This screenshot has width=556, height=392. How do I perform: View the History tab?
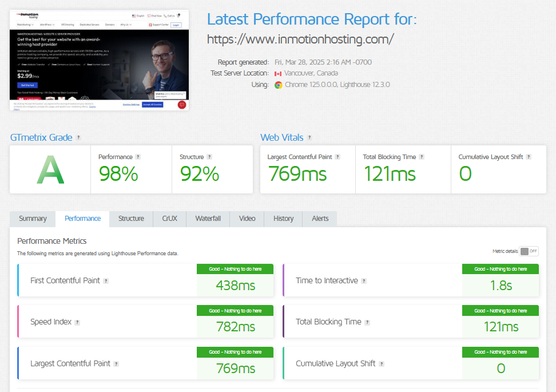[283, 219]
